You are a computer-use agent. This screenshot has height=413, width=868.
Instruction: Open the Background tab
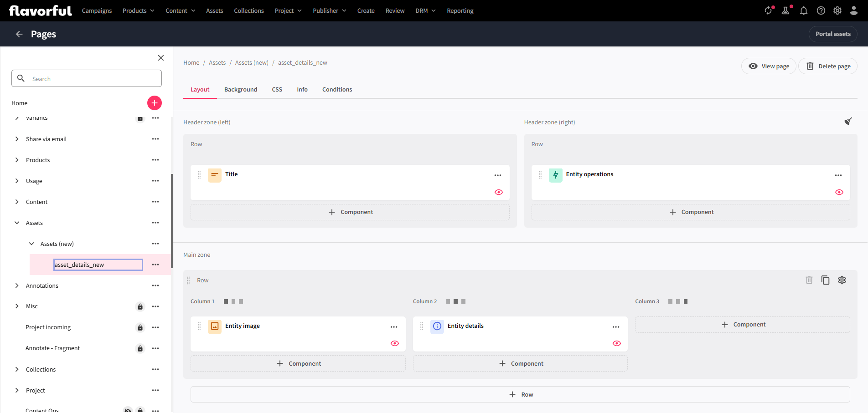(240, 89)
